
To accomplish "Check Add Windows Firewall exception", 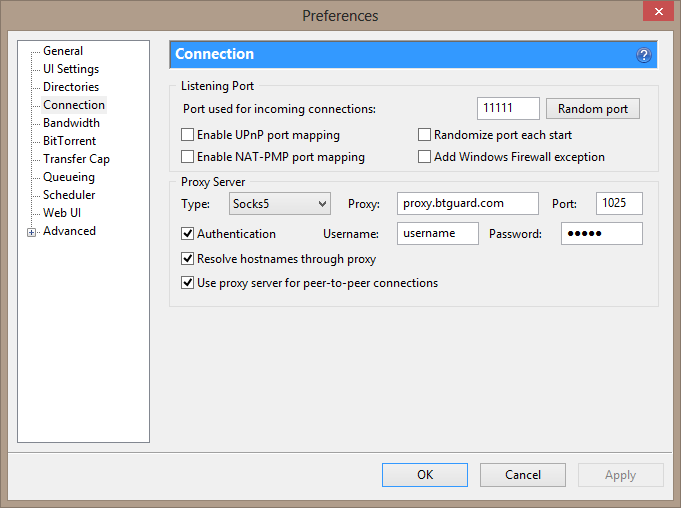I will tap(425, 157).
